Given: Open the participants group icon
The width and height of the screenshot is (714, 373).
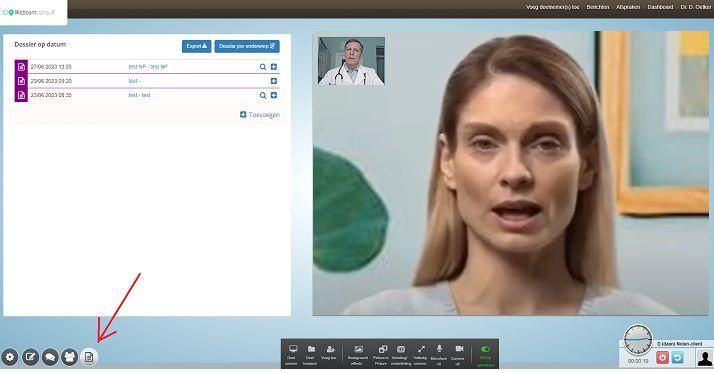Looking at the screenshot, I should click(x=70, y=357).
